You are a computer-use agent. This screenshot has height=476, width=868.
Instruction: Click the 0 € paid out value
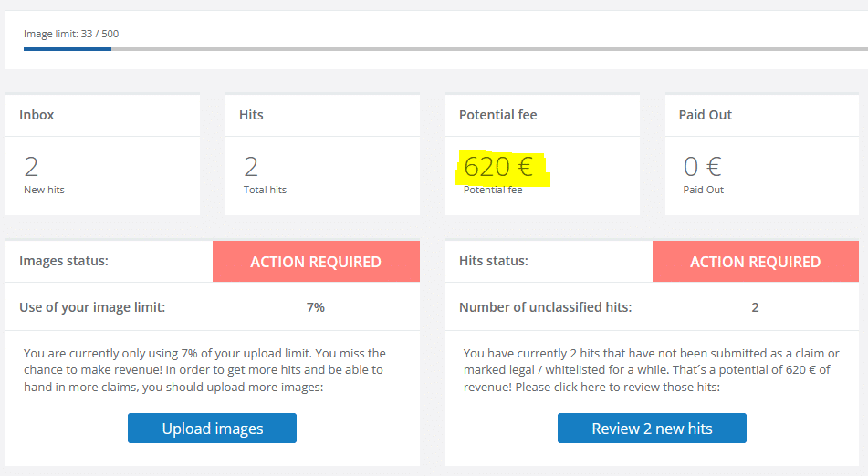702,167
